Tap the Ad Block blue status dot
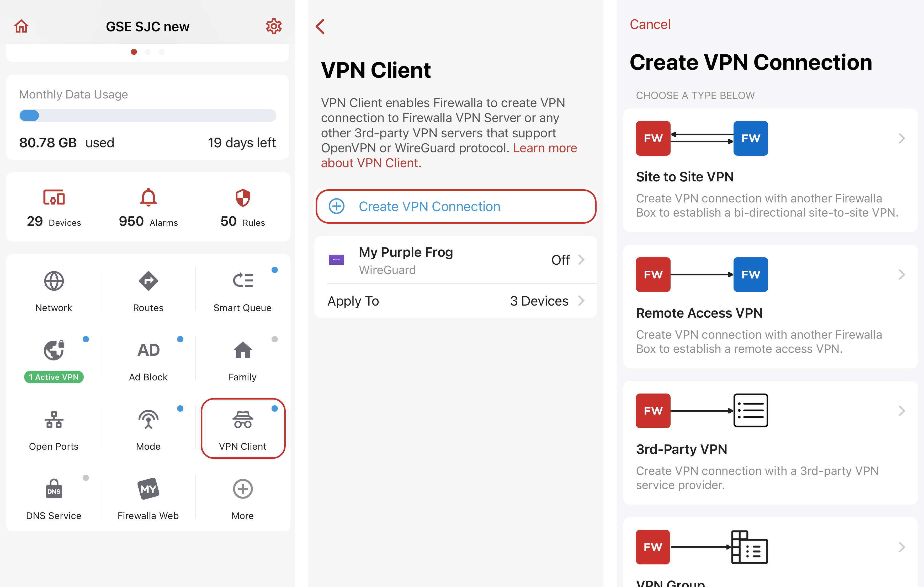The height and width of the screenshot is (587, 924). pyautogui.click(x=180, y=339)
